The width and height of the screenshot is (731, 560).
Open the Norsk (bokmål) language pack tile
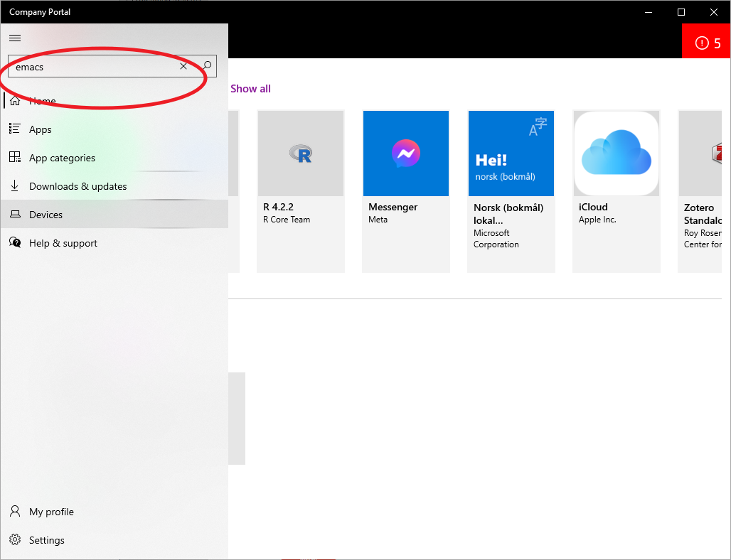(x=511, y=191)
